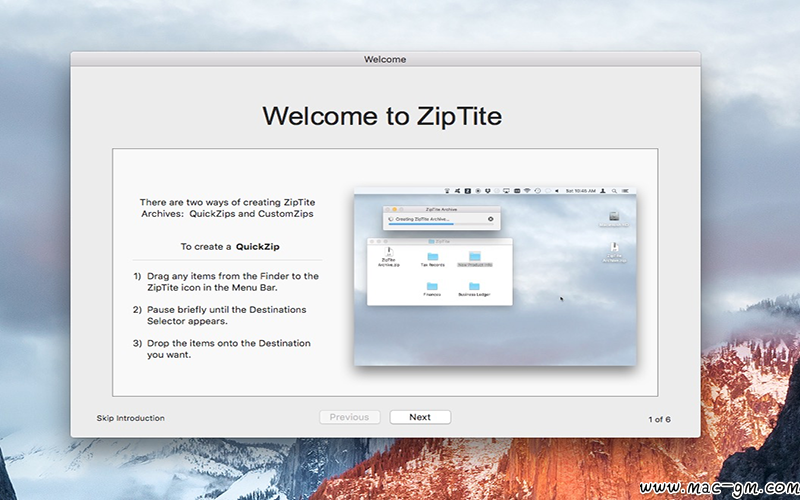Click the Skip Introduction link

pyautogui.click(x=131, y=418)
